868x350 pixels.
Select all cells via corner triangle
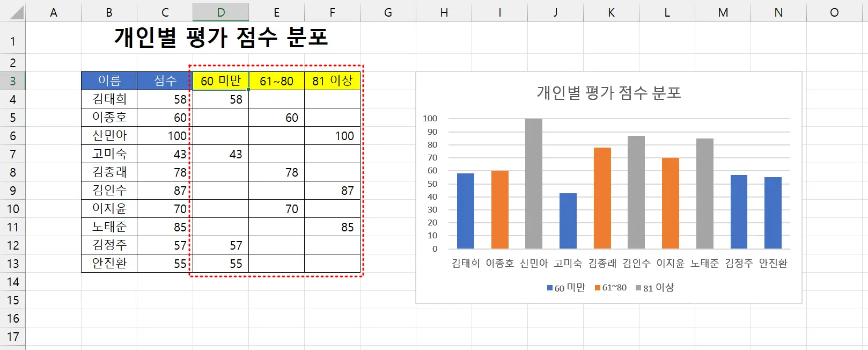(x=17, y=12)
